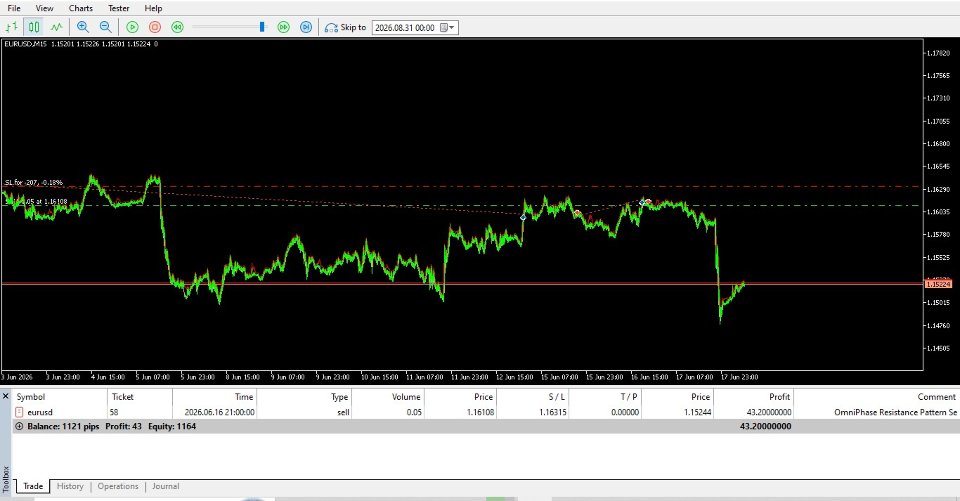Switch chart to bar chart mode
The height and width of the screenshot is (501, 960).
(x=12, y=27)
